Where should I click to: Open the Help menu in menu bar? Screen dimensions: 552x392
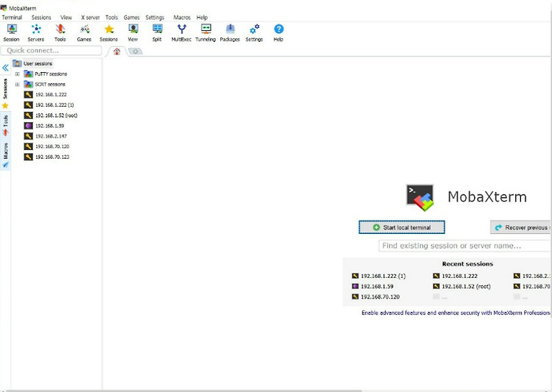(202, 17)
